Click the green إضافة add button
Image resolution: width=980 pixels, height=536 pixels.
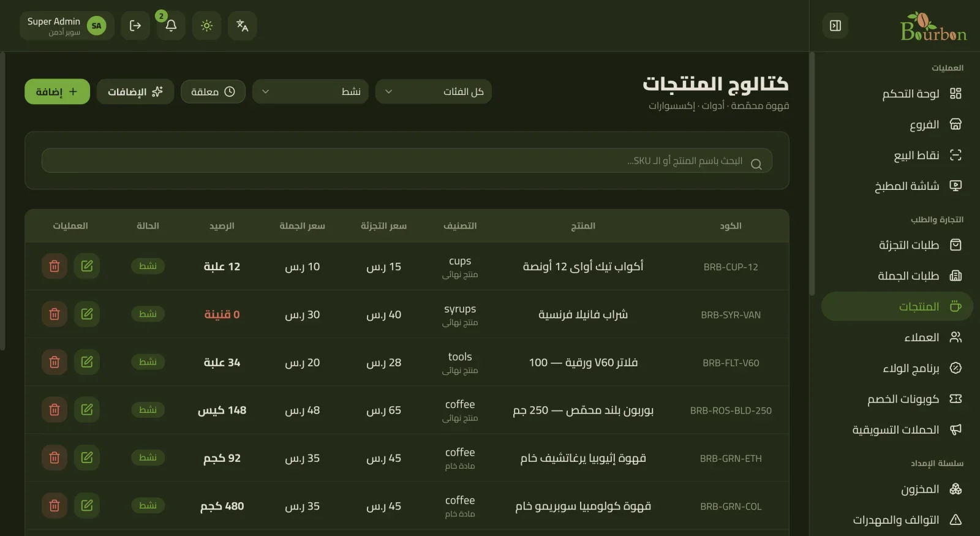point(57,92)
